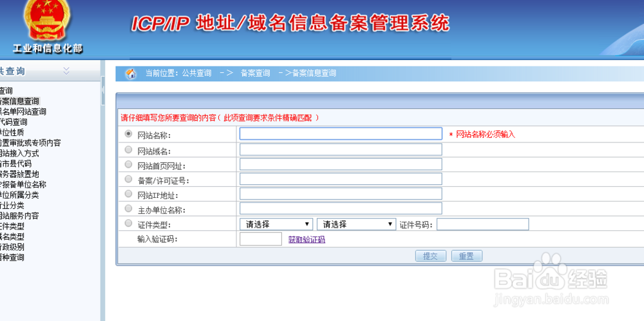Select the 网站IP地址 radio button
The height and width of the screenshot is (321, 644).
(129, 193)
